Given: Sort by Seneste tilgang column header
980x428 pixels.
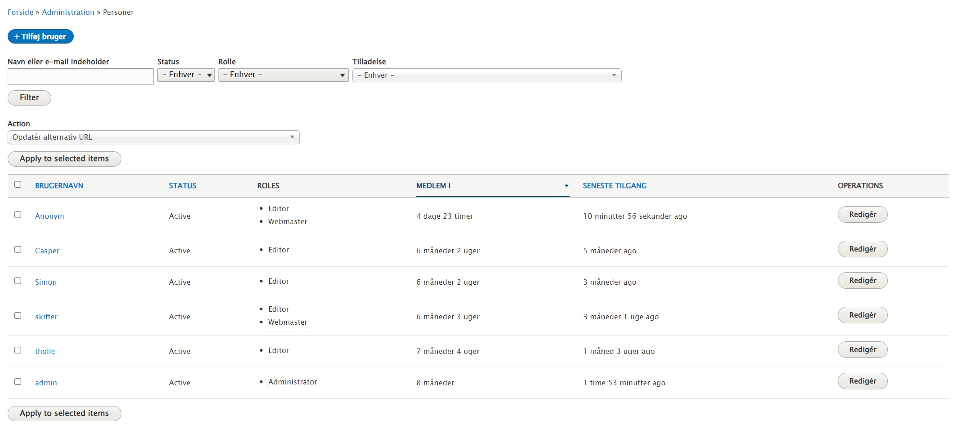Looking at the screenshot, I should [615, 186].
